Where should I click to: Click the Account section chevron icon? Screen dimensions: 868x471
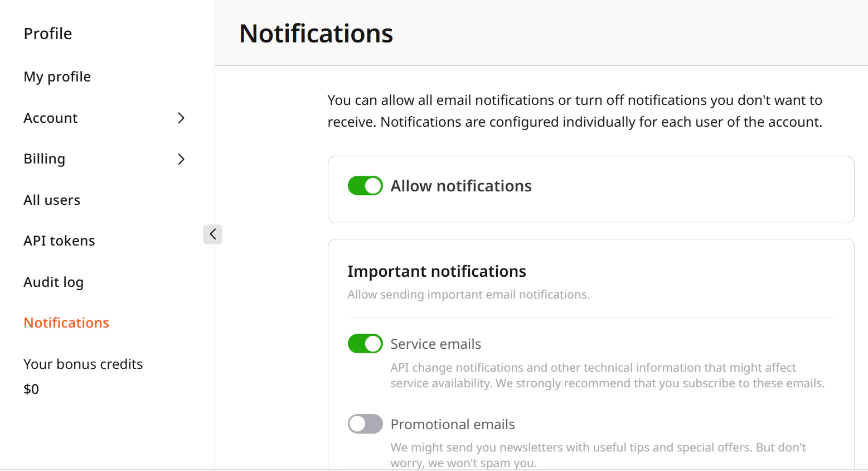[181, 118]
